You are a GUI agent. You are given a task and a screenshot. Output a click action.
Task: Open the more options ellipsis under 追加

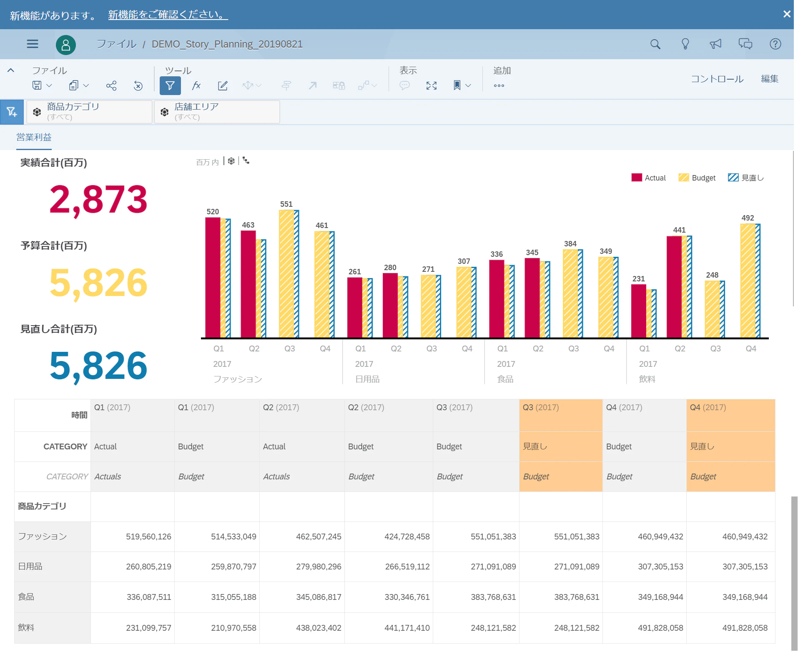pos(499,85)
